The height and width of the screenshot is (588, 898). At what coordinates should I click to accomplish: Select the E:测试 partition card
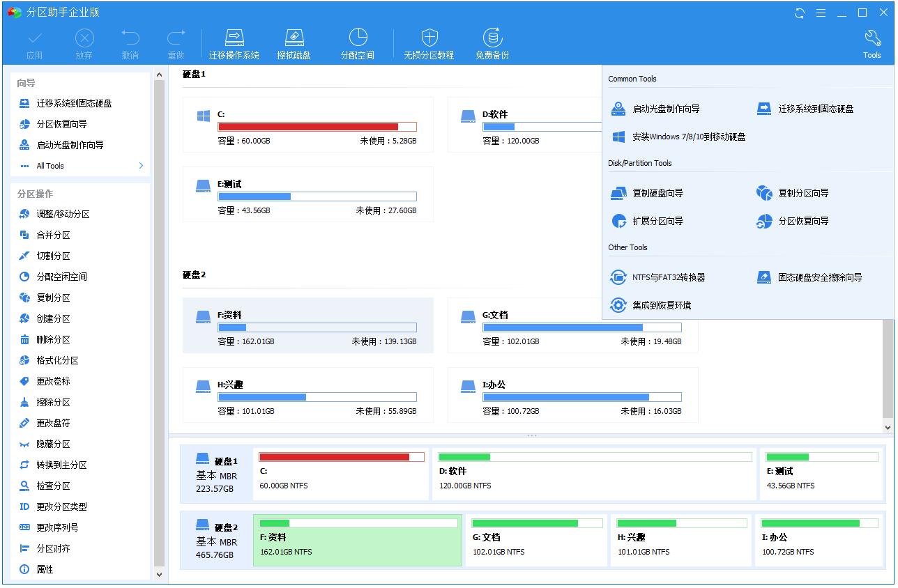tap(308, 194)
